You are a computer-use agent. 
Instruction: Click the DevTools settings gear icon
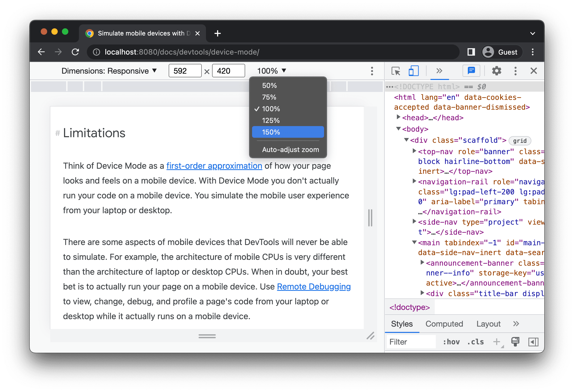497,71
